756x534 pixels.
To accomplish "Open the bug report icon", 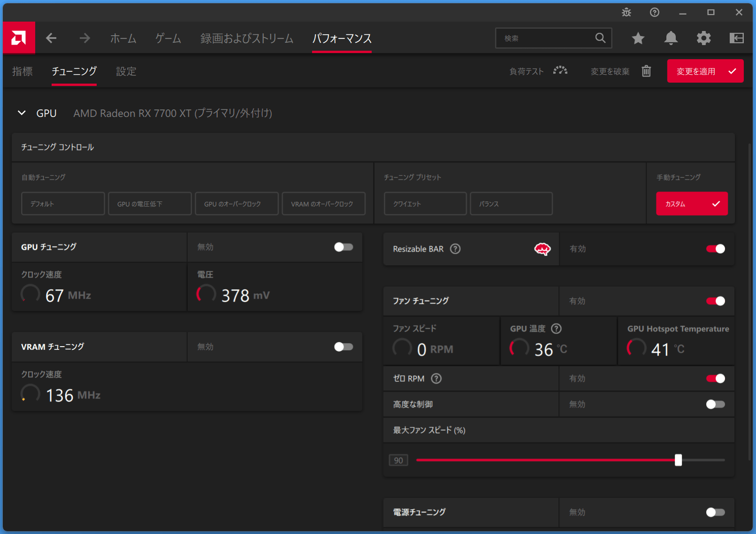I will point(626,12).
